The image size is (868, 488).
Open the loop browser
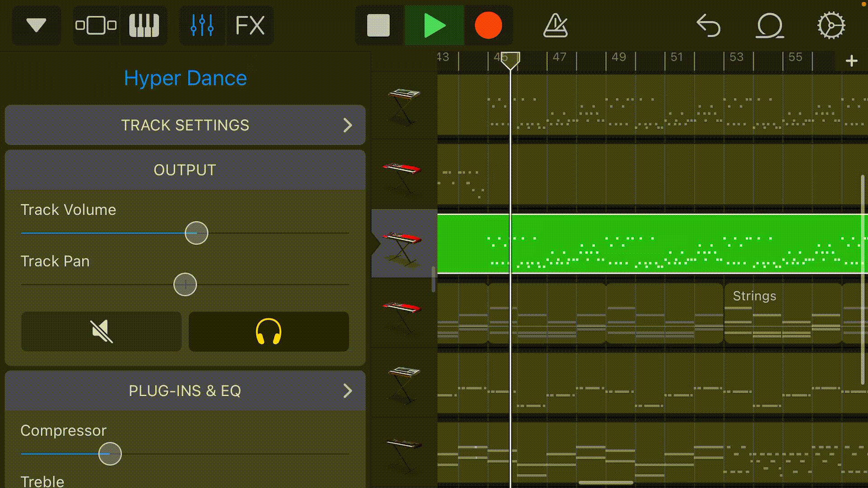coord(769,25)
